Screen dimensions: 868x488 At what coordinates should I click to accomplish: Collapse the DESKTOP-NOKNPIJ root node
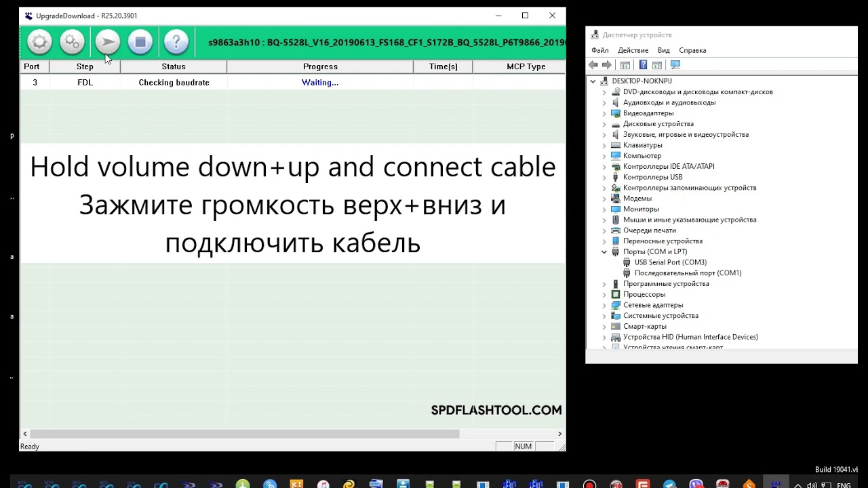593,81
